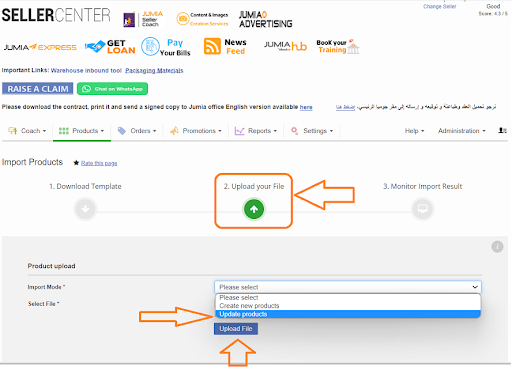Click the 'Select File' field label
The height and width of the screenshot is (370, 512).
[x=43, y=304]
